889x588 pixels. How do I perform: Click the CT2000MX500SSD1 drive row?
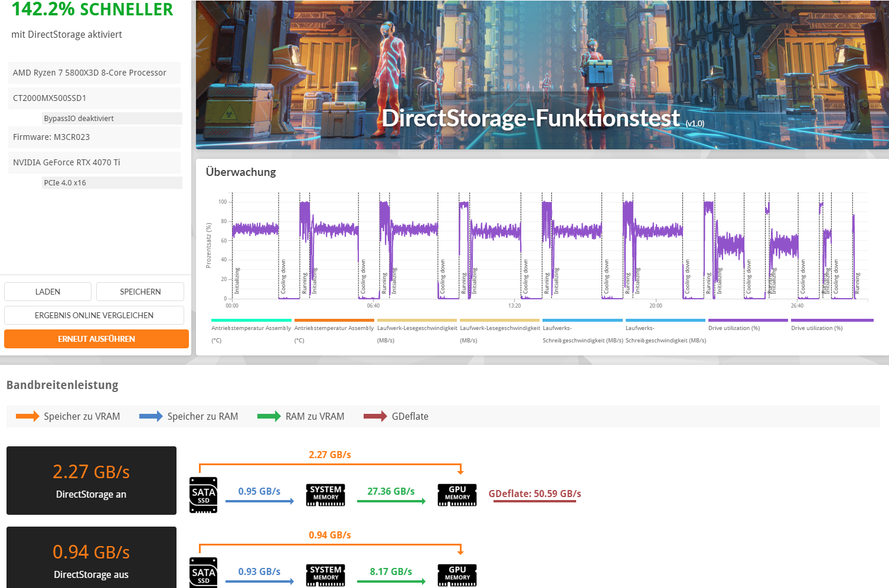[x=94, y=98]
